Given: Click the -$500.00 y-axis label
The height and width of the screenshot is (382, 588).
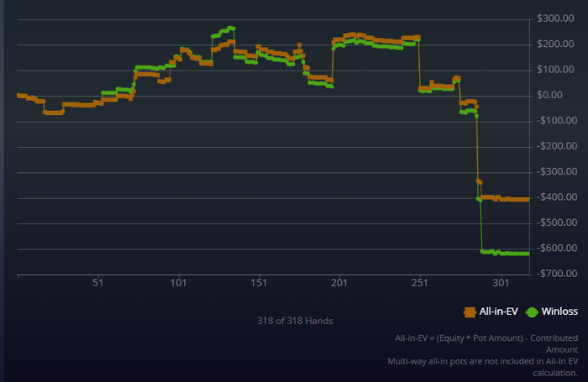Looking at the screenshot, I should [x=557, y=222].
